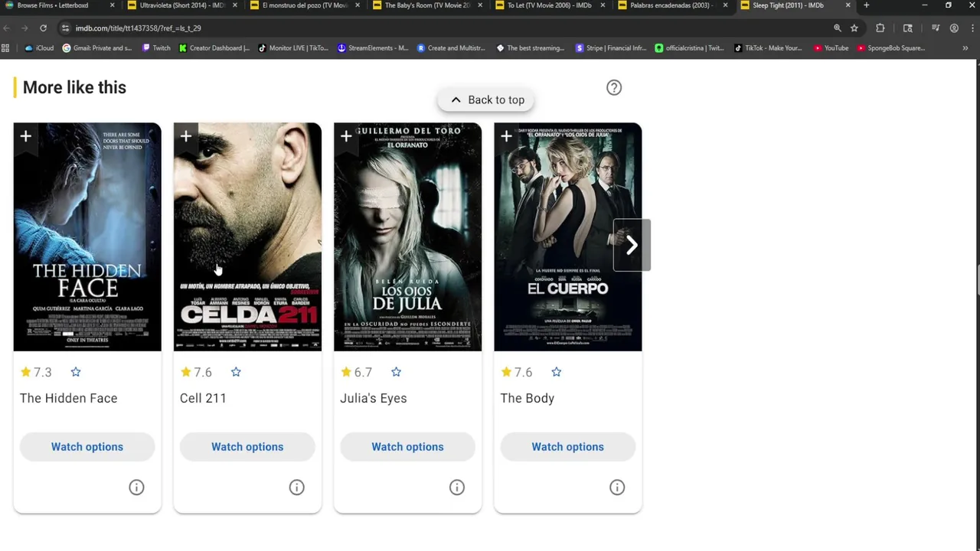Open the apps grid in bookmarks bar
This screenshot has height=551, width=980.
coord(5,48)
